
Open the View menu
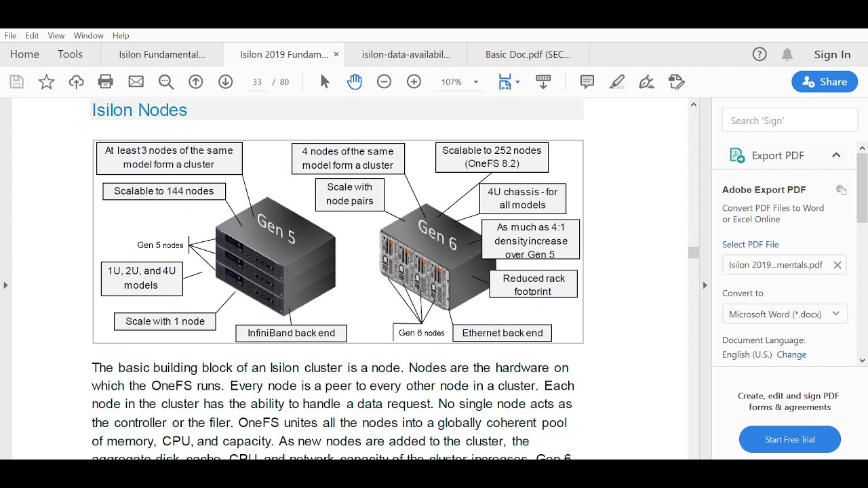pyautogui.click(x=56, y=35)
